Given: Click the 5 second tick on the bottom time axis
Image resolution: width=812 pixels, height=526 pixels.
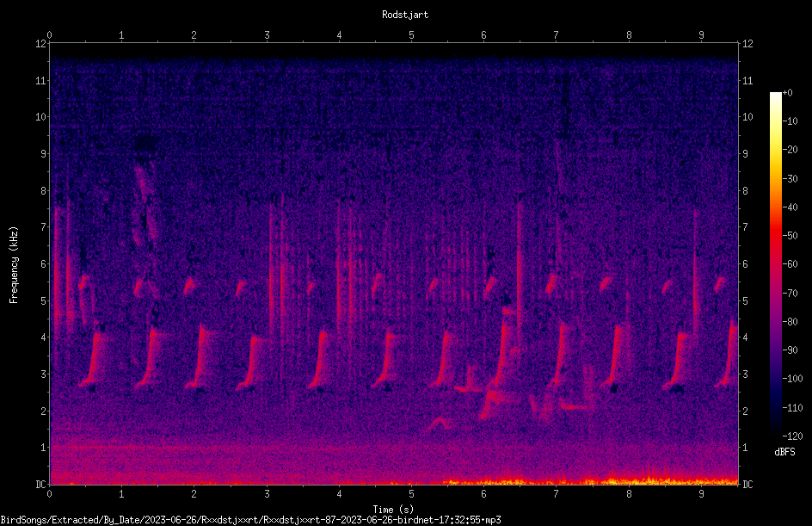Looking at the screenshot, I should pos(411,494).
